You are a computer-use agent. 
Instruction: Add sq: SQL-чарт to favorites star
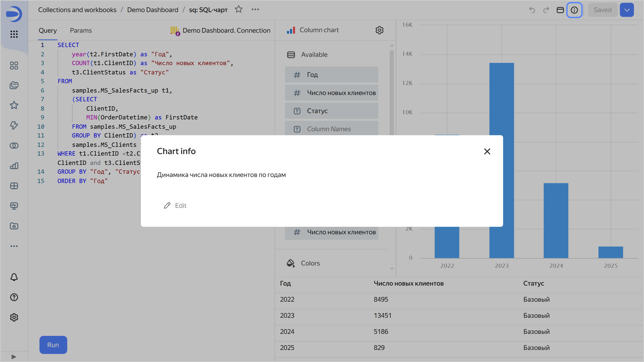point(238,10)
